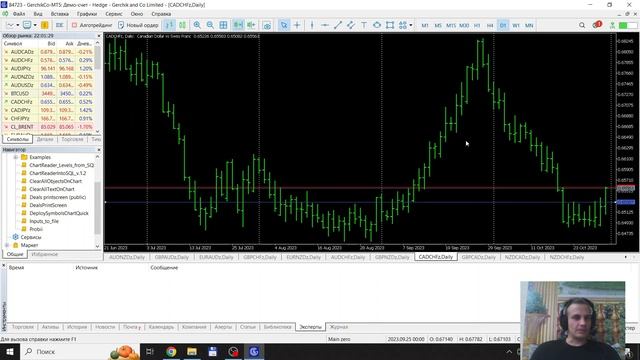Viewport: 640px width, 360px height.
Task: Select the trendline drawing tool
Action: tap(338, 25)
